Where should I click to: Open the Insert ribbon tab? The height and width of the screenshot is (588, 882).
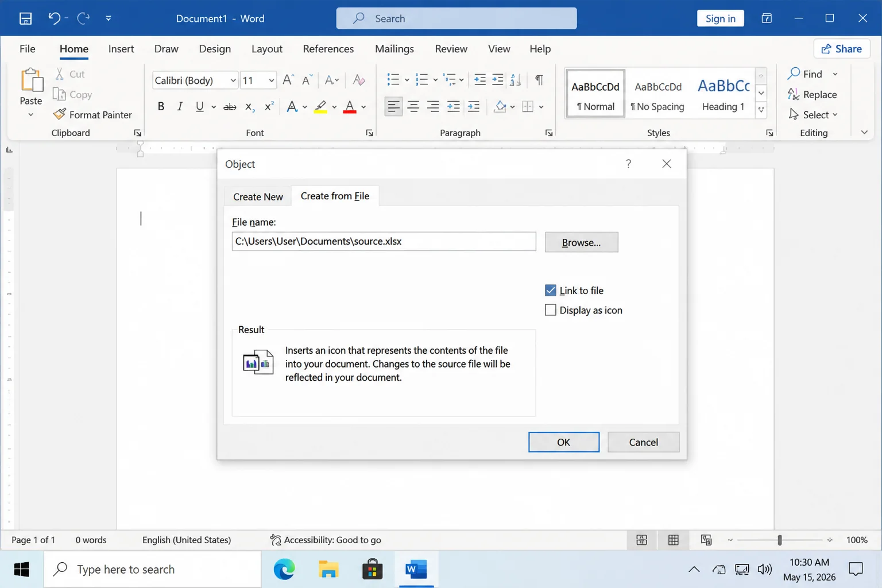point(121,49)
